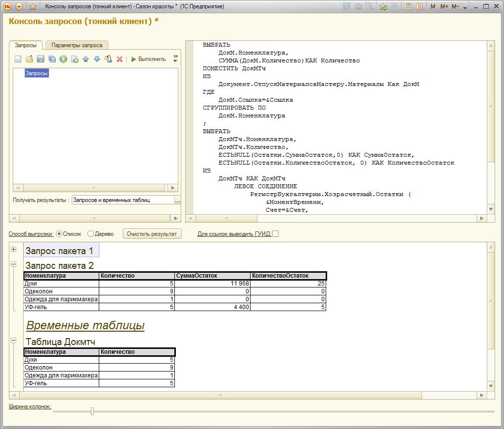Screen dimensions: 504x429
Task: Click the M+ memory add button
Action: click(x=444, y=6)
